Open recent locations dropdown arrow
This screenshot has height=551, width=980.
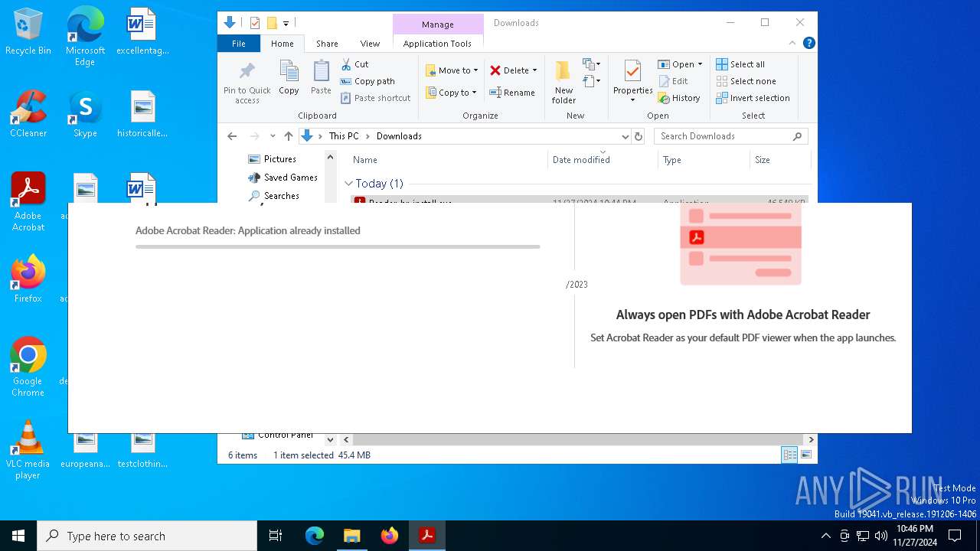click(x=272, y=136)
